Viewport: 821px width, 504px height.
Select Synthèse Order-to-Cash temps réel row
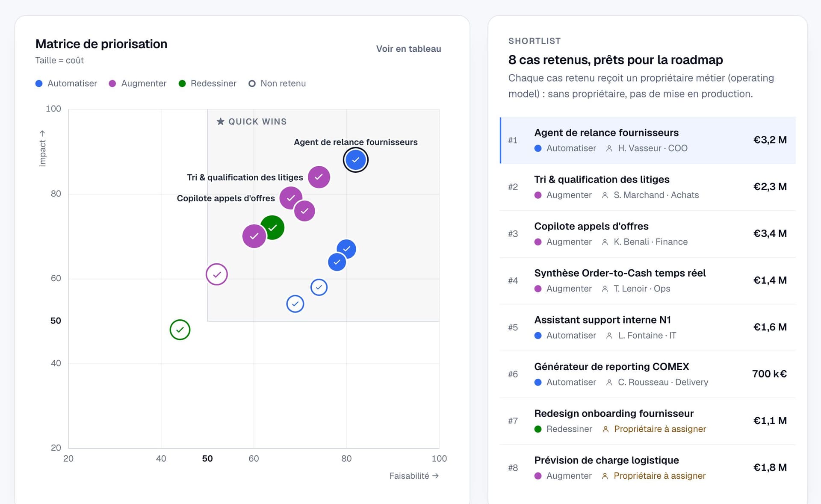[x=647, y=280]
